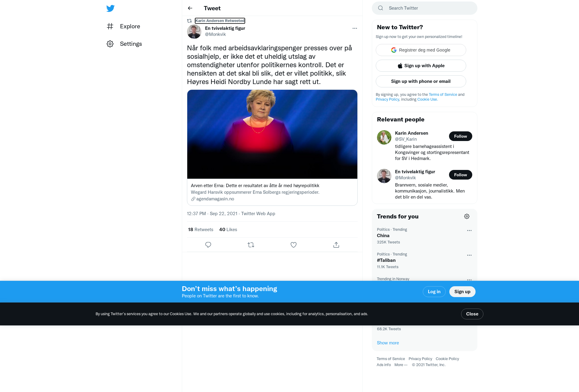Open the Erna Solberg article image

272,134
